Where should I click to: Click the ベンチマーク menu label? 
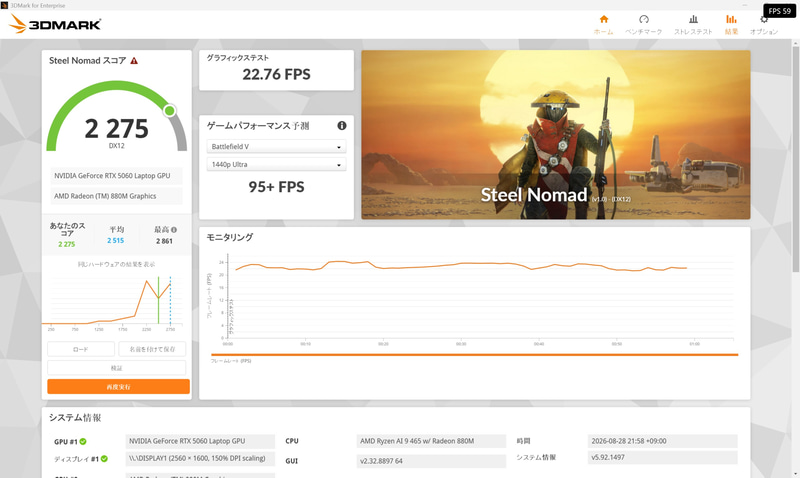pos(644,32)
